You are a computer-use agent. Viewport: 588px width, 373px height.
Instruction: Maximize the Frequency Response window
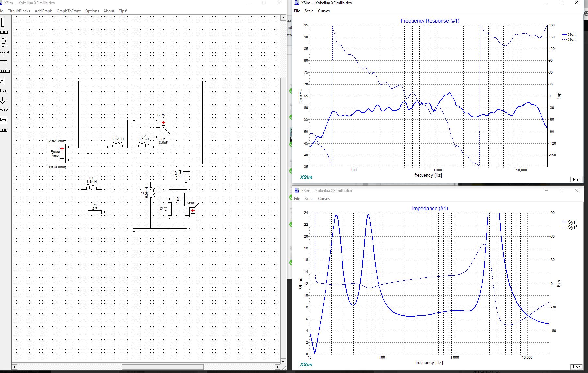(561, 3)
